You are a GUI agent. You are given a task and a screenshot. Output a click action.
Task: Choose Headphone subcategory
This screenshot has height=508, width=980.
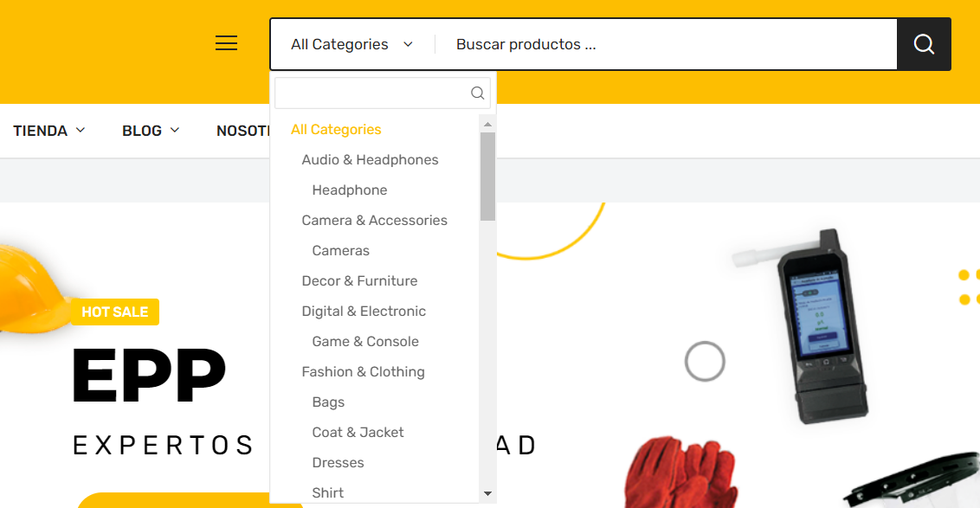tap(350, 190)
